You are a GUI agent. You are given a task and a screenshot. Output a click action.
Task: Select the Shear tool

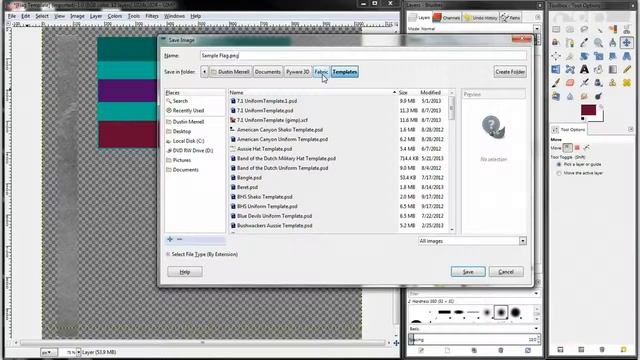613,56
